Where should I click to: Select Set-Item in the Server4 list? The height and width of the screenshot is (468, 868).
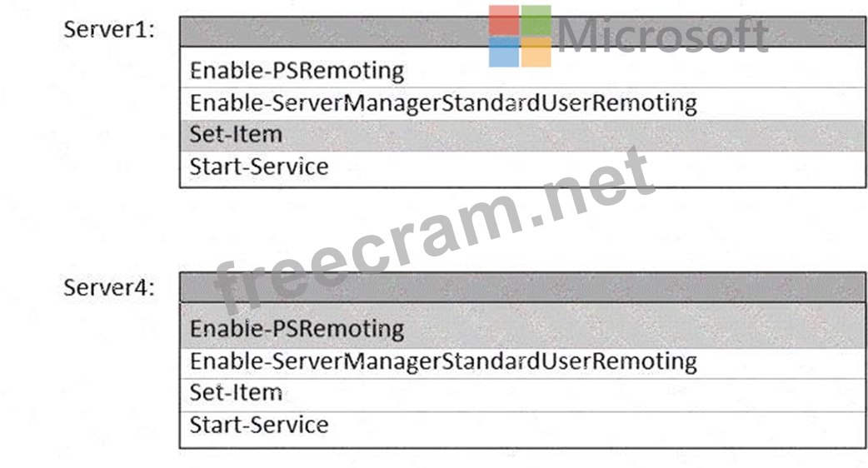(x=236, y=392)
